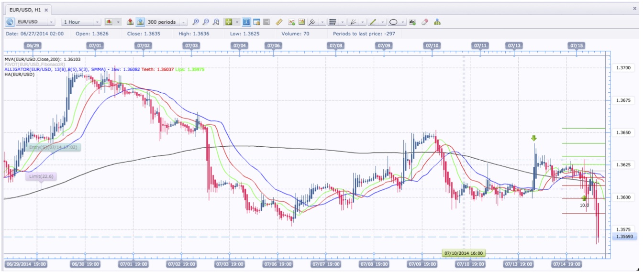Click the zoom out magnifier
Screen dimensions: 644x272
pos(206,22)
